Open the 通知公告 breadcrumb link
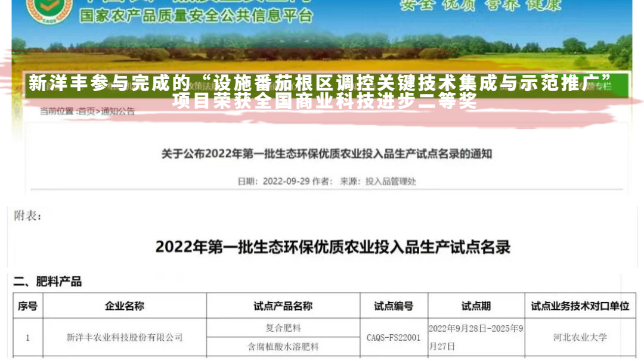 [x=118, y=111]
